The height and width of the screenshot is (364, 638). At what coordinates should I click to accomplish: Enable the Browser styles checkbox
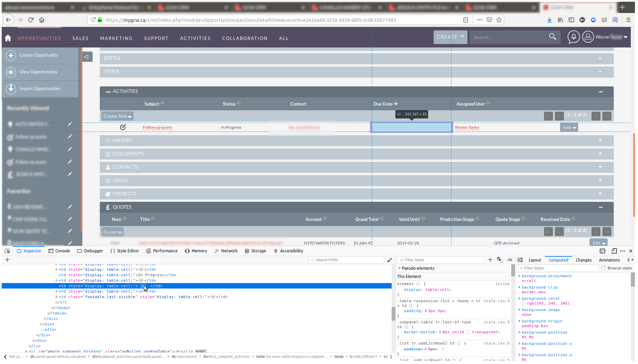pos(603,268)
